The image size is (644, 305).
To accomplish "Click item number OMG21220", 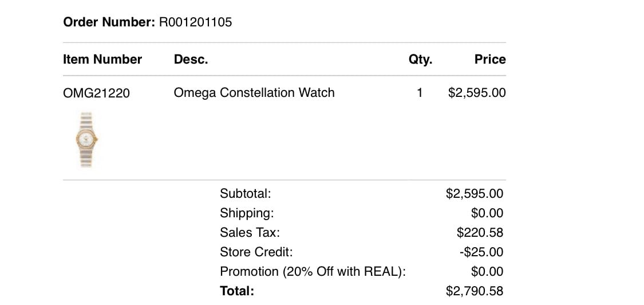I will click(x=96, y=93).
